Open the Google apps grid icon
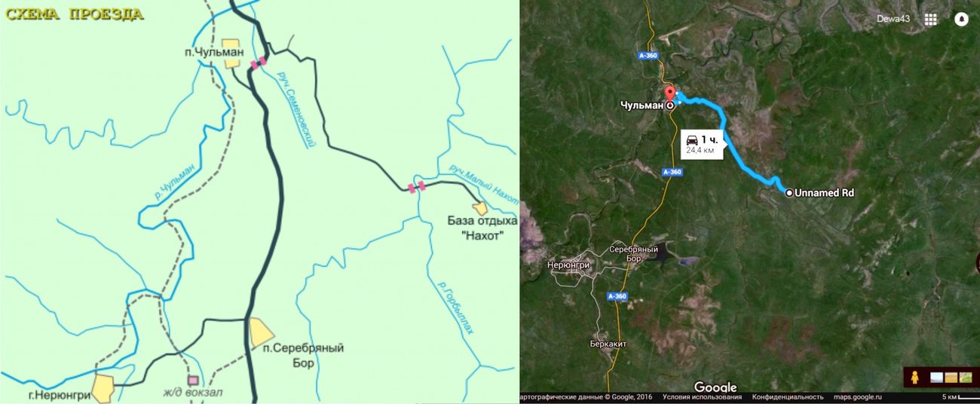This screenshot has height=404, width=980. point(931,20)
